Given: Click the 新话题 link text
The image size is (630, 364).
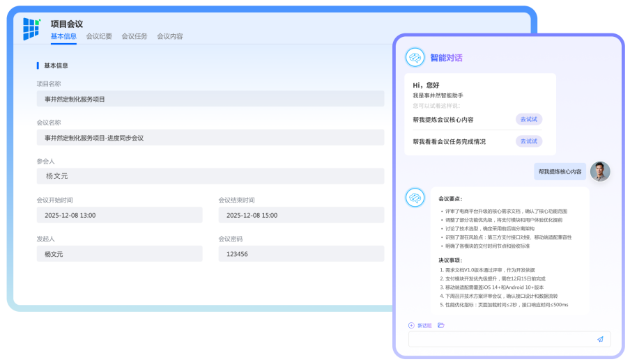Looking at the screenshot, I should click(424, 326).
